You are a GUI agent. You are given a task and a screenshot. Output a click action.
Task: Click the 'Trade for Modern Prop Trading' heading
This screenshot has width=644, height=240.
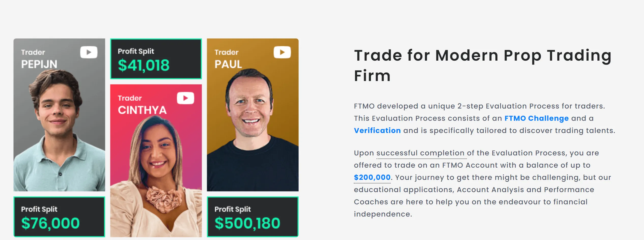[x=483, y=56]
